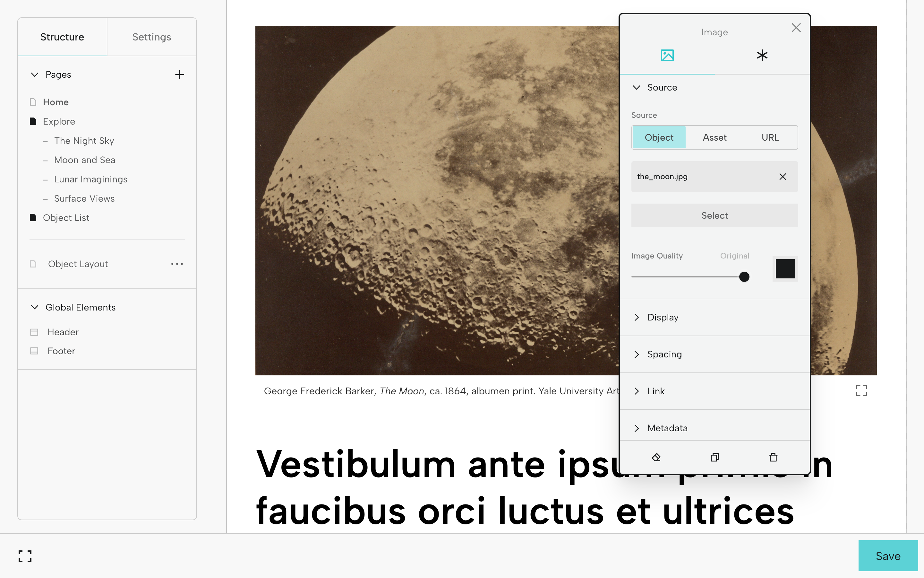Click the Object Layout page icon

point(33,264)
